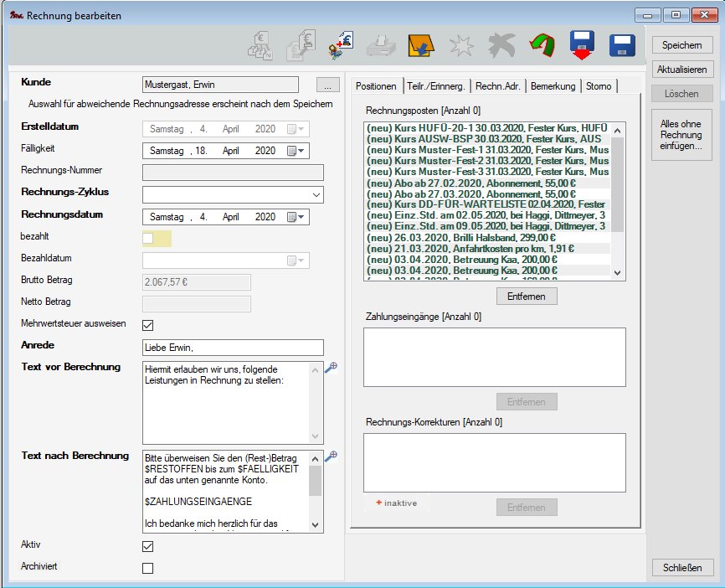Switch to the Teilr./Erinnerg. tab
This screenshot has height=588, width=725.
coord(436,86)
